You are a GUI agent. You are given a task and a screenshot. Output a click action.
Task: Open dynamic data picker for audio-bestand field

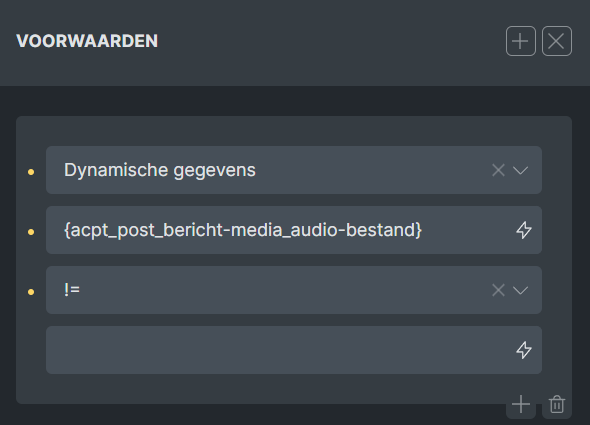pyautogui.click(x=524, y=230)
